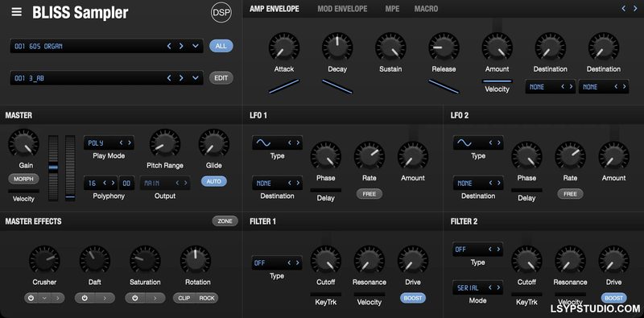
Task: Go to next envelope page arrow
Action: tap(635, 8)
